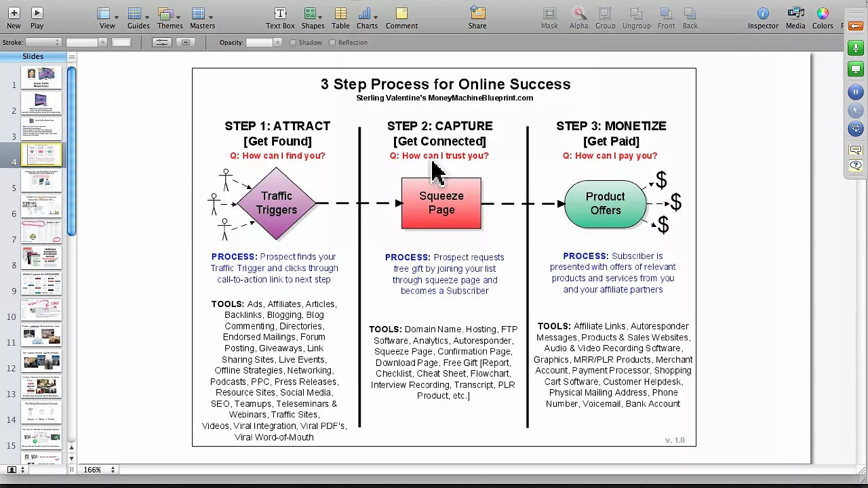Select the Traffic Triggers diamond shape

coord(277,203)
